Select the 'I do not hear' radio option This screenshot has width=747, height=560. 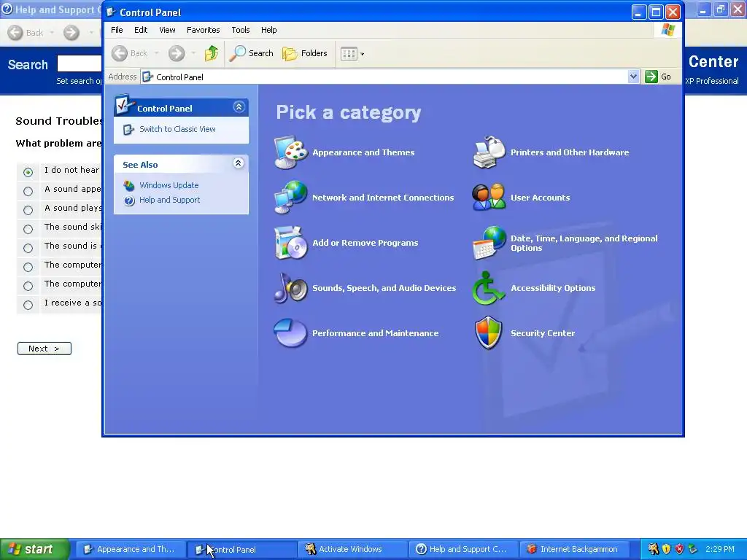tap(28, 172)
